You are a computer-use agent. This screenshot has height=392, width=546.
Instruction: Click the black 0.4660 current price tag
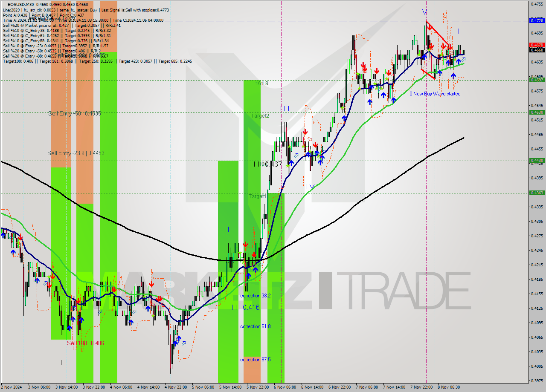coord(537,50)
